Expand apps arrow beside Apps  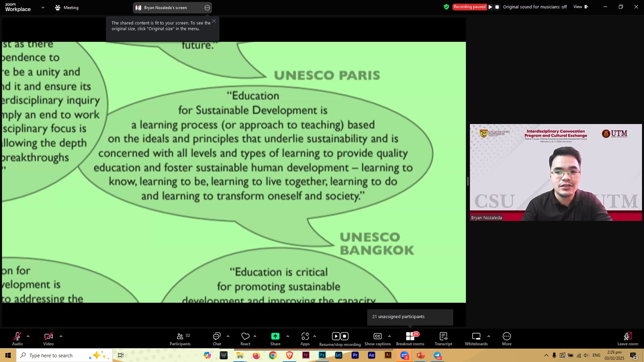pyautogui.click(x=315, y=336)
